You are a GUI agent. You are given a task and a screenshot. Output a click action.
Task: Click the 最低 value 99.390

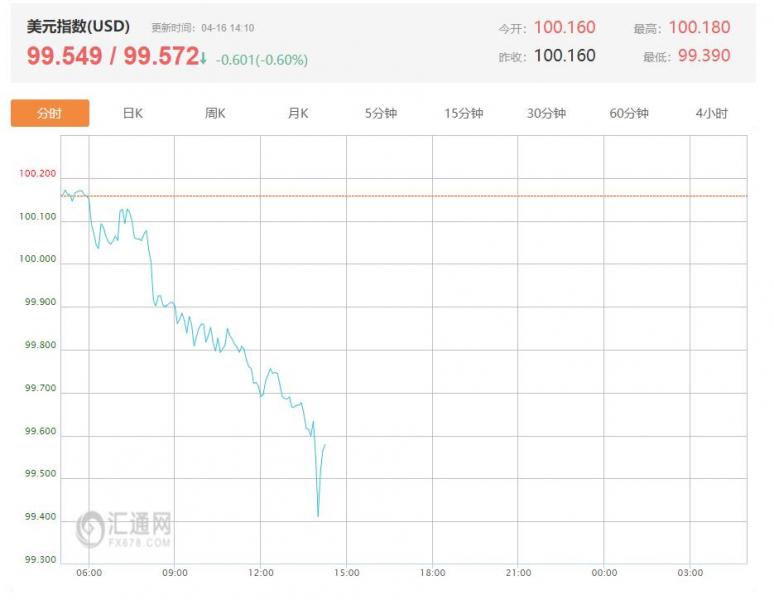704,55
